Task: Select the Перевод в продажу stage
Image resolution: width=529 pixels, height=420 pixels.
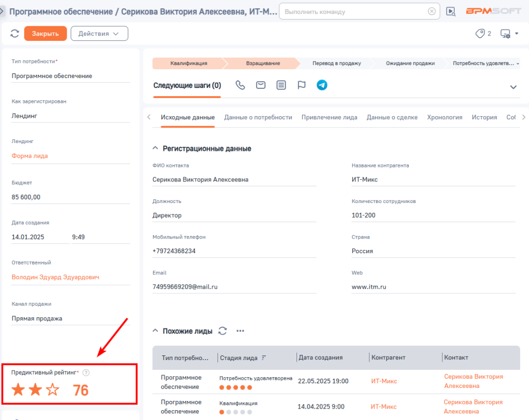Action: click(336, 64)
